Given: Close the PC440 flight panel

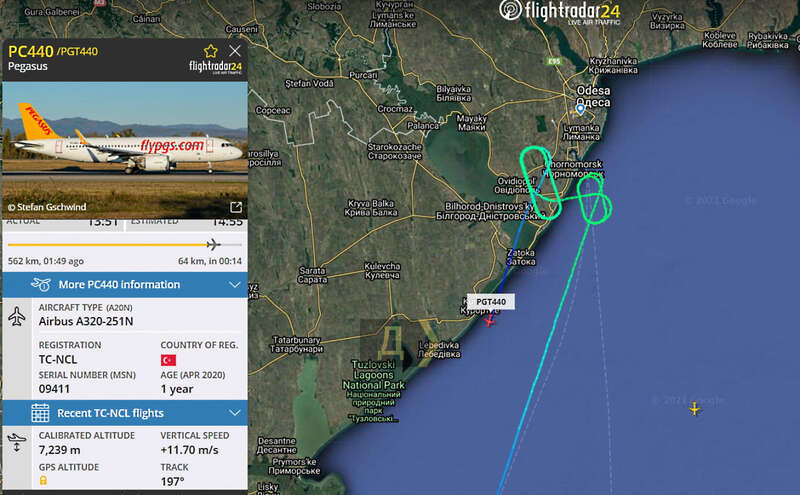Looking at the screenshot, I should [x=235, y=51].
